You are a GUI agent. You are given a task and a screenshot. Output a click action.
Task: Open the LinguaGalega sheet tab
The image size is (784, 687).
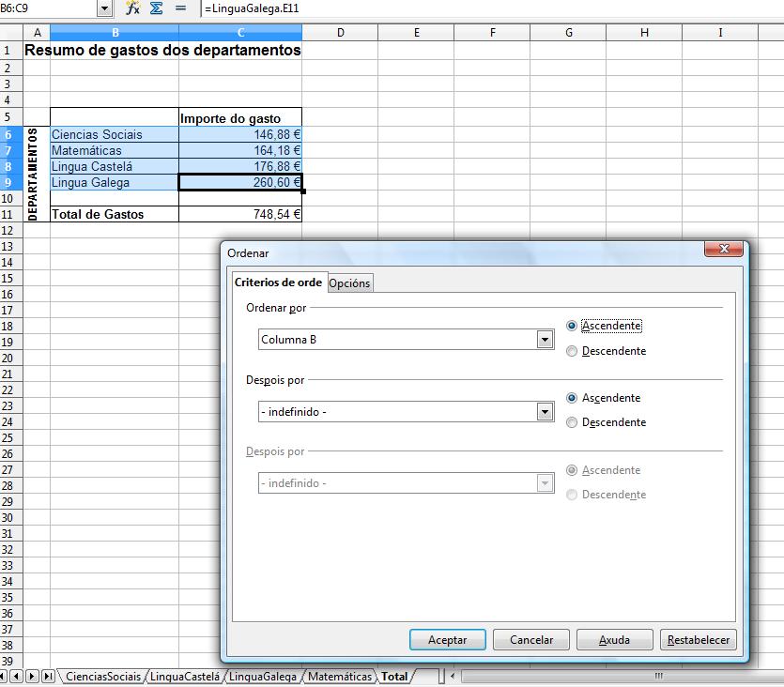pos(263,676)
